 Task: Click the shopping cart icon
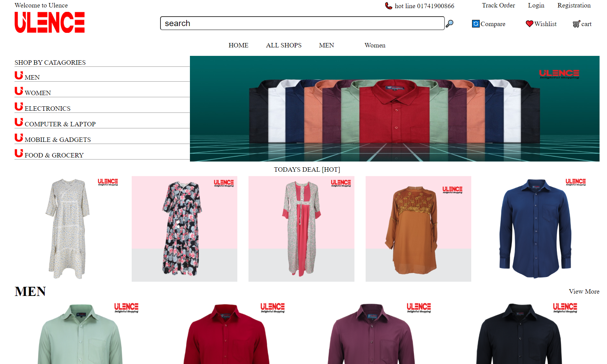[x=576, y=24]
